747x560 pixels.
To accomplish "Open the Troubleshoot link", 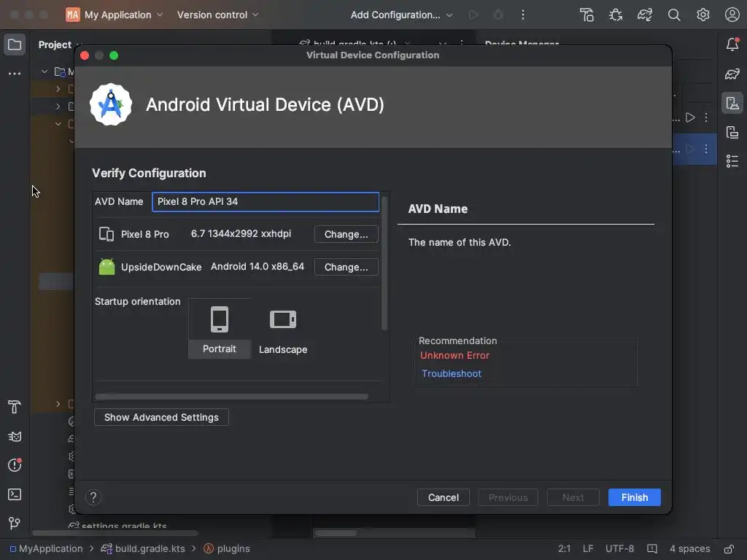I will 451,374.
